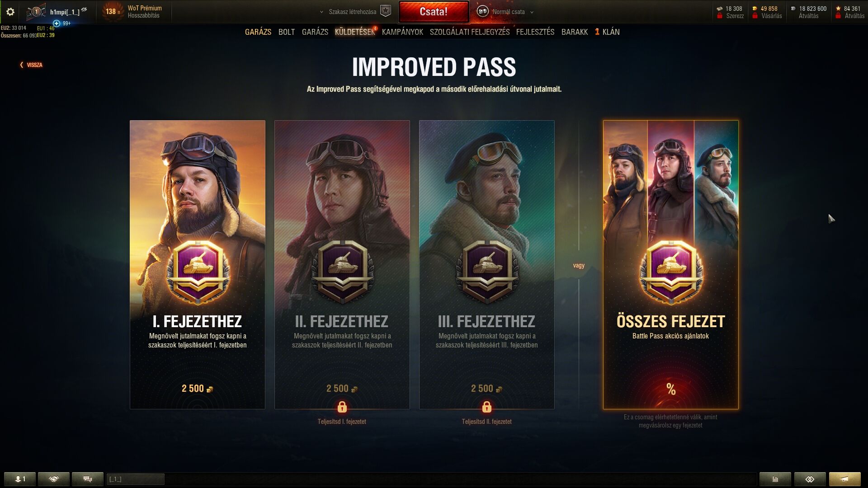Click the gold megaphone notification icon
Image resolution: width=868 pixels, height=488 pixels.
tap(845, 479)
